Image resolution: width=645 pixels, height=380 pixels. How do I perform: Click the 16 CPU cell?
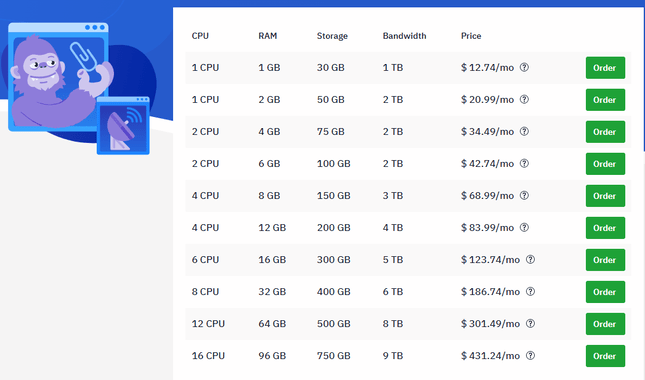tap(208, 356)
